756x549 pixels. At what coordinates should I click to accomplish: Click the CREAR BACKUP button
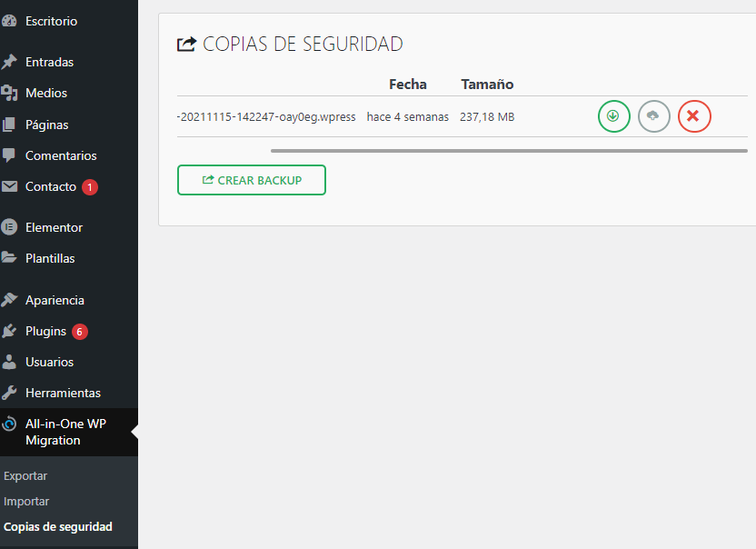pyautogui.click(x=252, y=180)
